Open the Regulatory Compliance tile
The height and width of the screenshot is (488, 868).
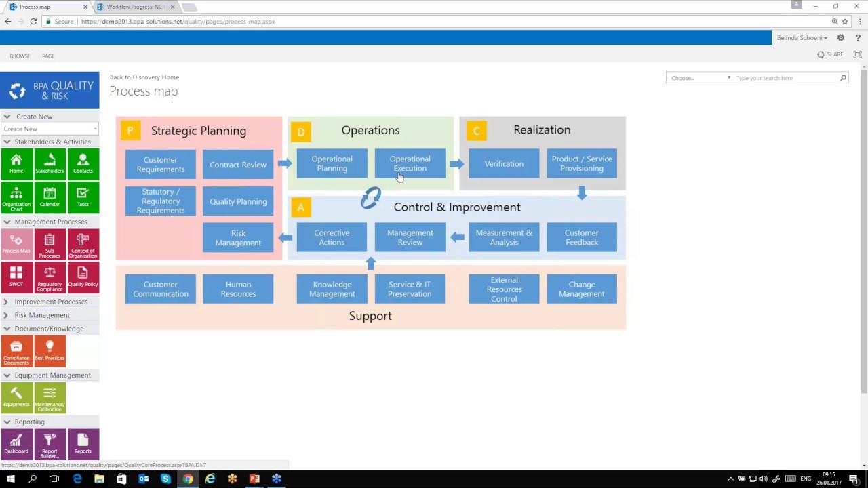[50, 277]
